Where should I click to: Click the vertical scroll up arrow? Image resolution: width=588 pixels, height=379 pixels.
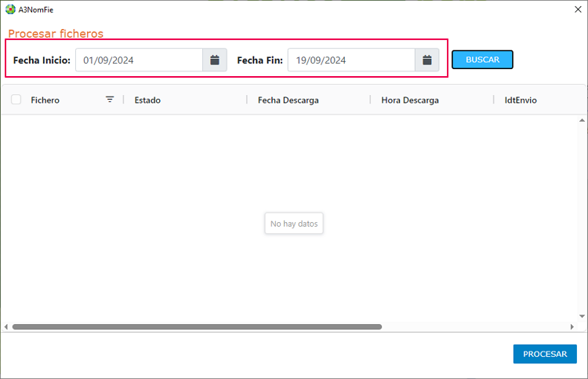click(x=582, y=121)
